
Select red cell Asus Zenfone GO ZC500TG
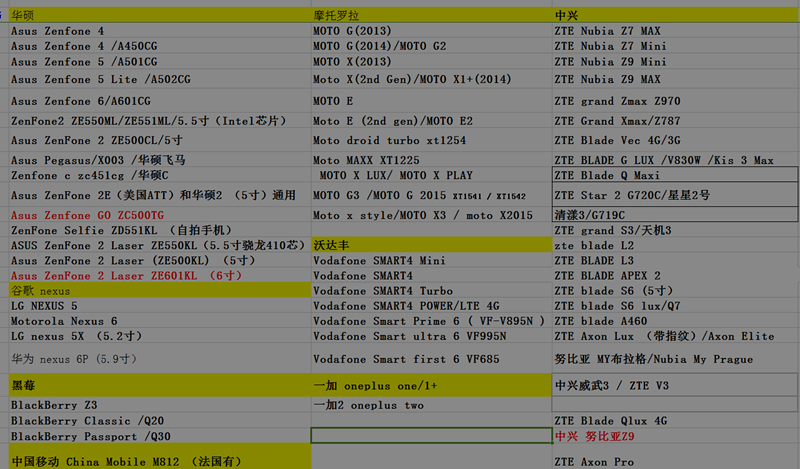click(x=160, y=215)
